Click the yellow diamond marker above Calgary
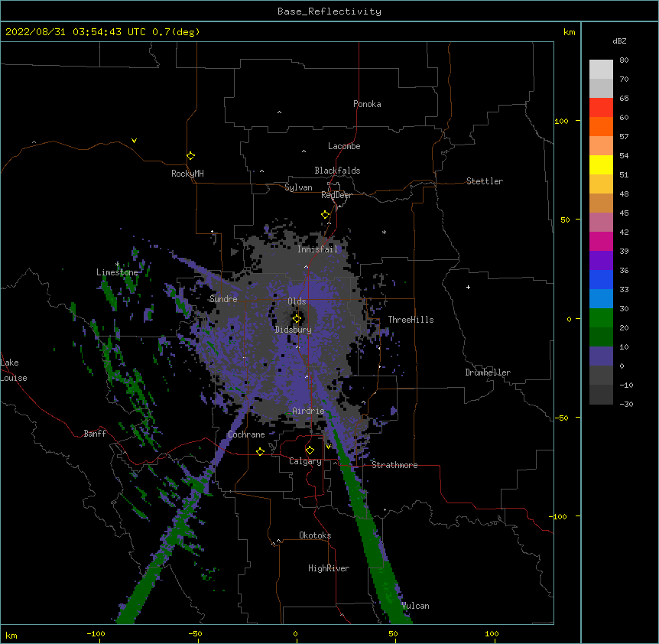 pyautogui.click(x=310, y=450)
